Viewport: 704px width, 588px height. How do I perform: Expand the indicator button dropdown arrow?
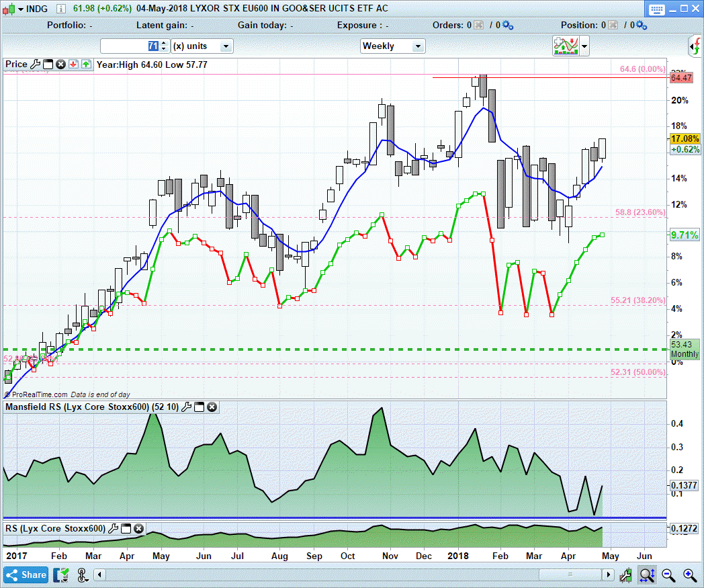tap(584, 46)
